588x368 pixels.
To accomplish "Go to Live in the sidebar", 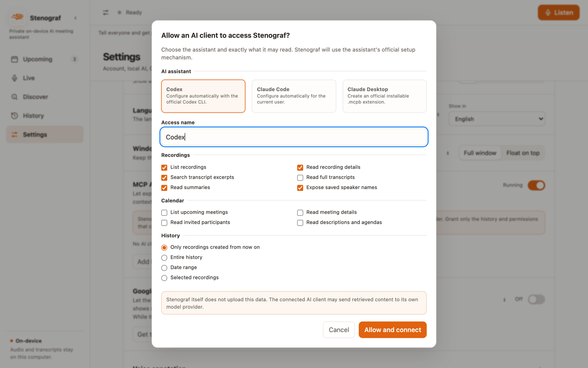I will [x=45, y=78].
